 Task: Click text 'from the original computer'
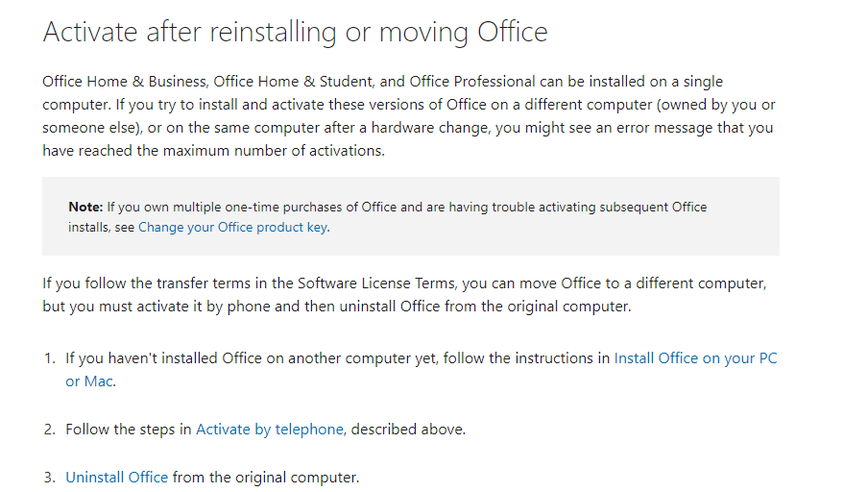pyautogui.click(x=265, y=477)
